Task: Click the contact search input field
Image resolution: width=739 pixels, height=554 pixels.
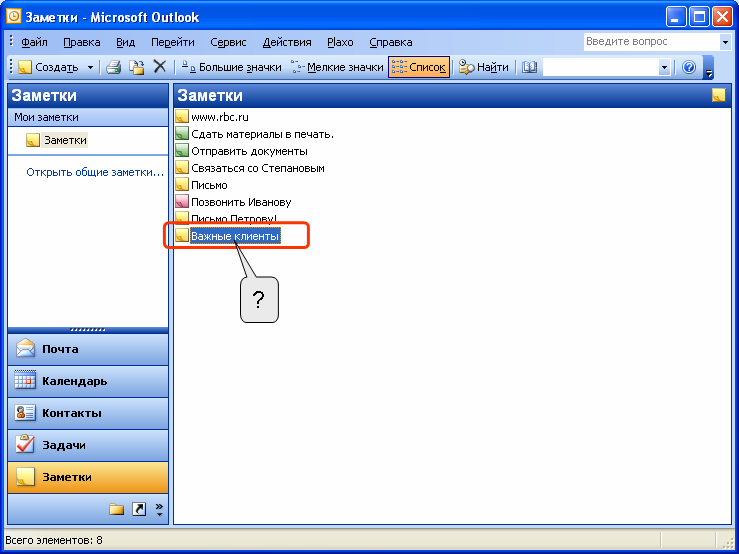Action: tap(600, 67)
